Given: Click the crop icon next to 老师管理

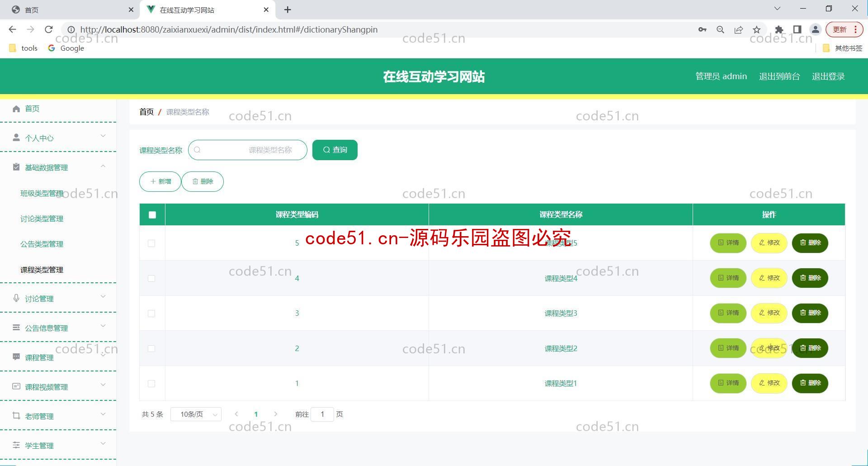Looking at the screenshot, I should 16,416.
